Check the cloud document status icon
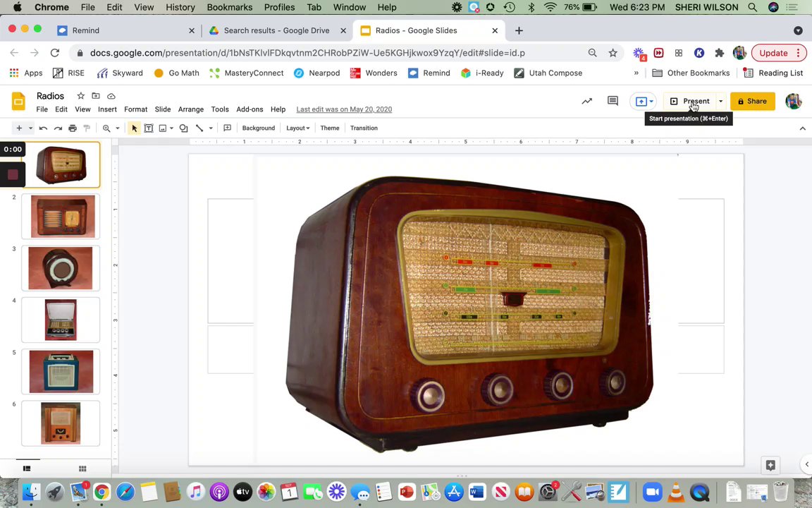 click(x=111, y=96)
